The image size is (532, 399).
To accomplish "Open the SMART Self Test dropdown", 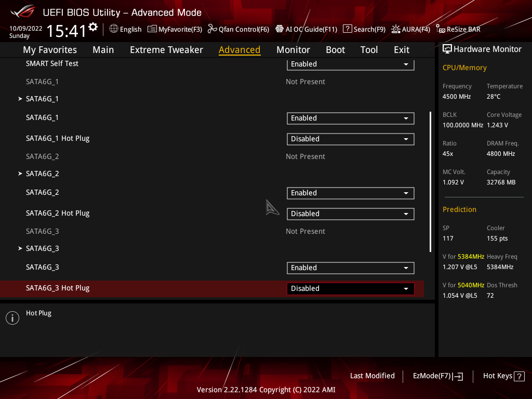I will (x=351, y=64).
